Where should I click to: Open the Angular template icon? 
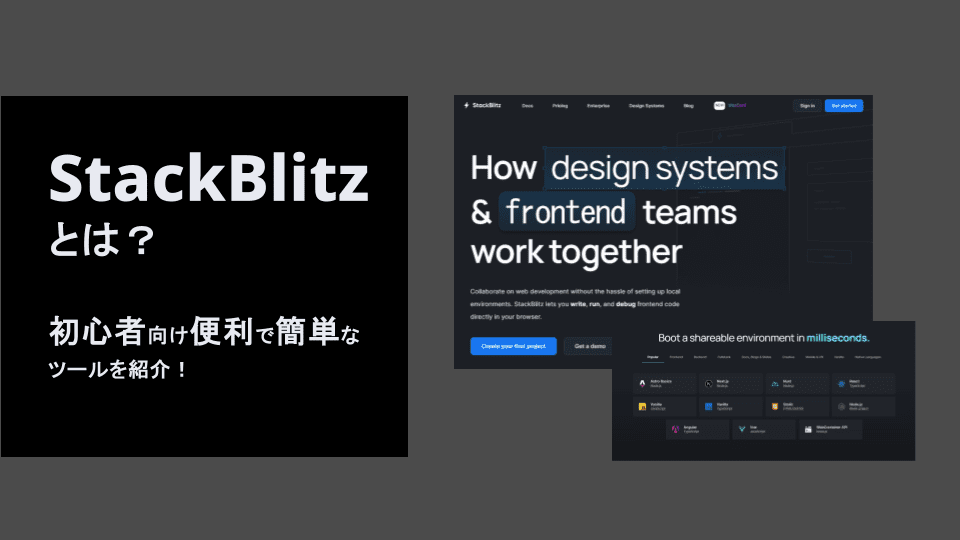tap(676, 429)
